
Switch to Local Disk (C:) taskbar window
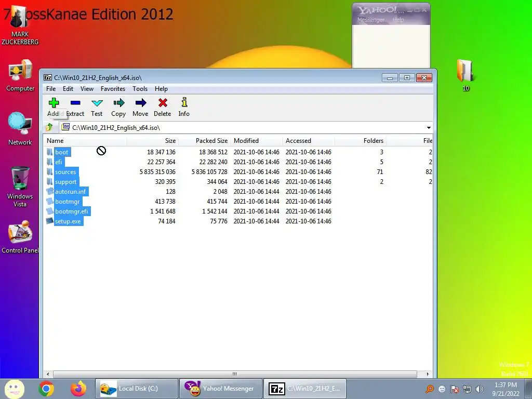(x=137, y=389)
